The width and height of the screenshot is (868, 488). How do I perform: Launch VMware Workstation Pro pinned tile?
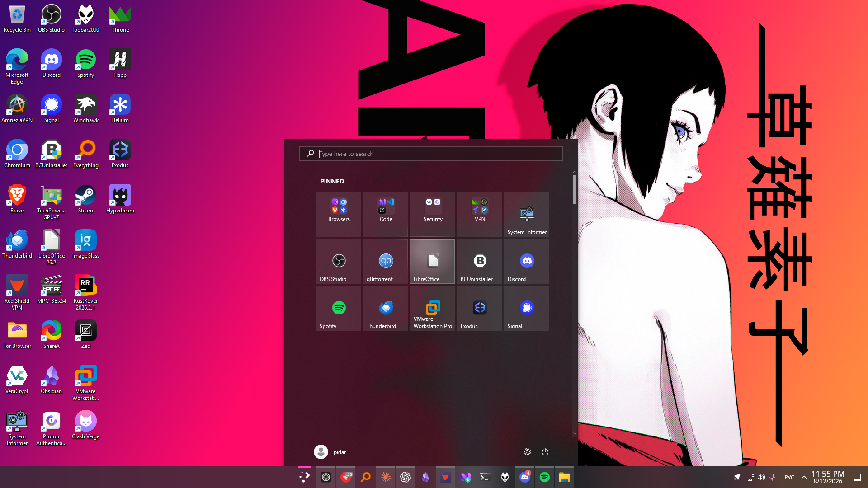[x=432, y=309]
